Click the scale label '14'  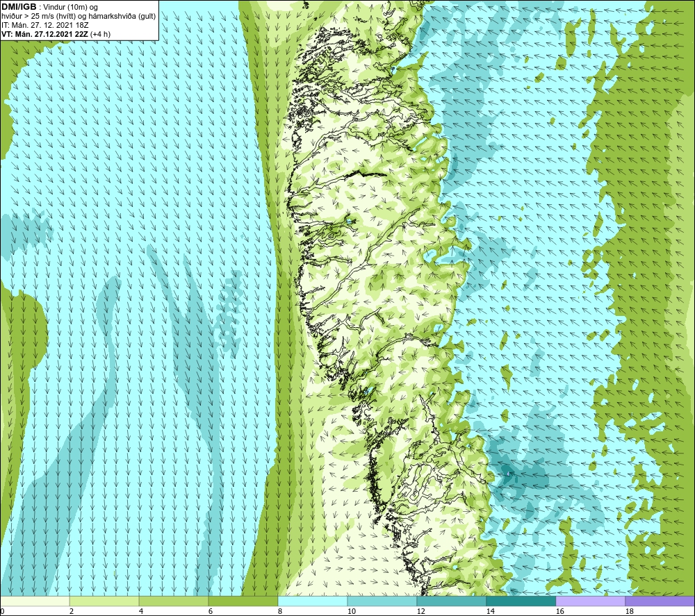490,611
